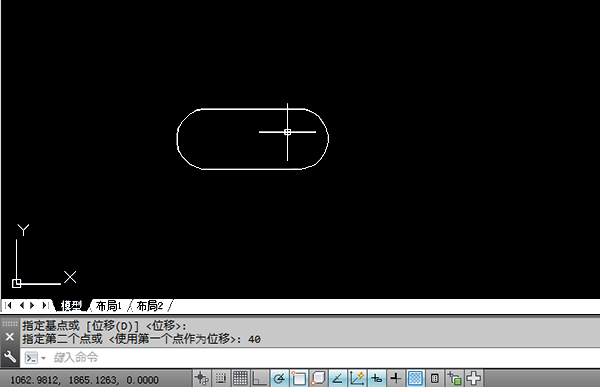Click the 键入命令 command input field
Screen dimensions: 600x387
pyautogui.click(x=310, y=358)
